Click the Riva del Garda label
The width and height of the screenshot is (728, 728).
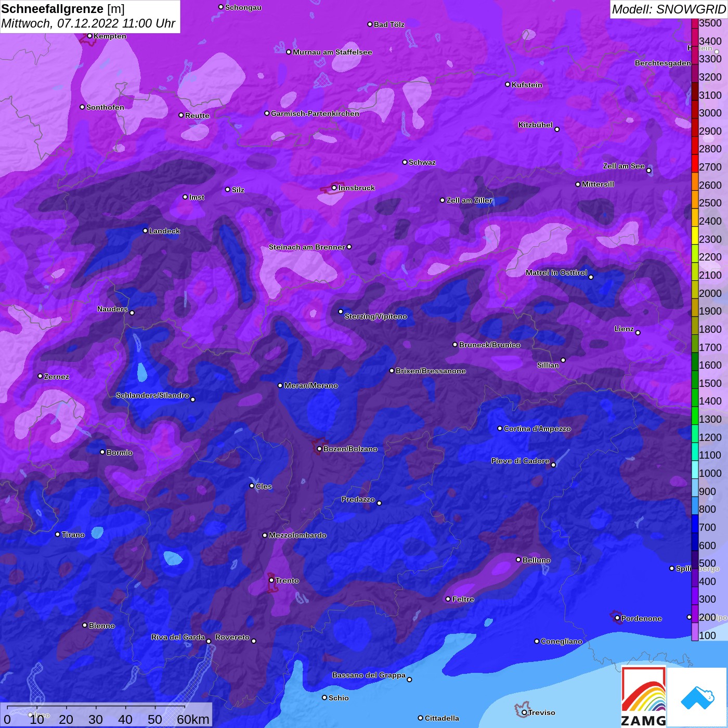pos(178,637)
